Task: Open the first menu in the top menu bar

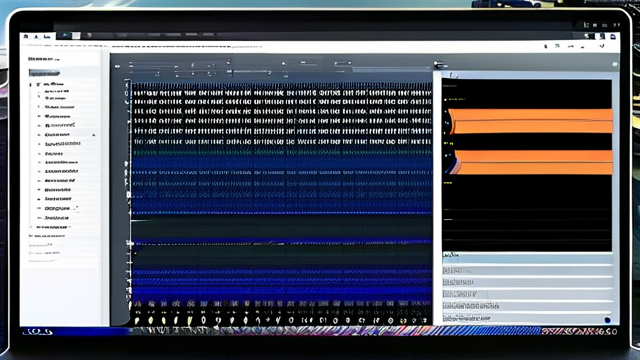Action: pos(26,37)
